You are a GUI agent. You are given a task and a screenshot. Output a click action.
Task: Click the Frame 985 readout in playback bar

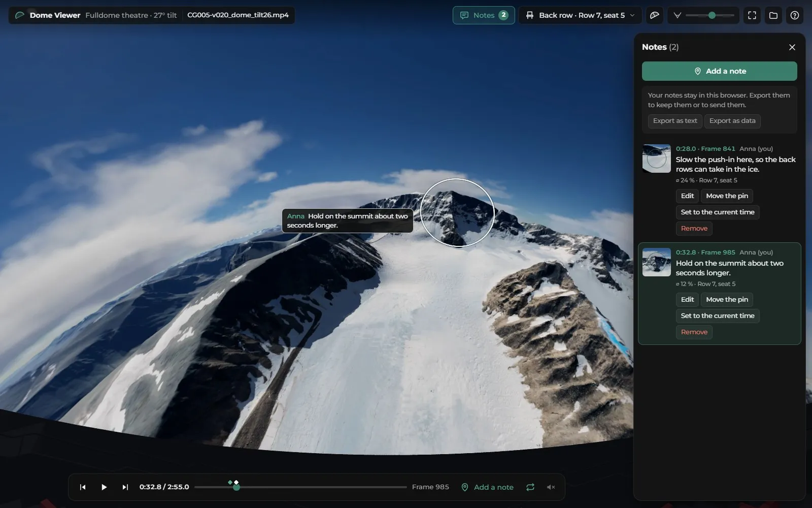430,487
